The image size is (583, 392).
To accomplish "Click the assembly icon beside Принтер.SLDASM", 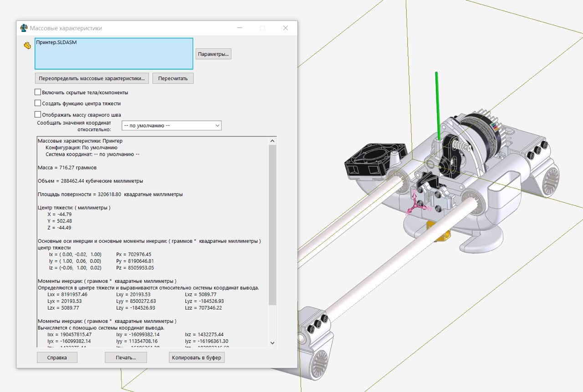I will [27, 46].
